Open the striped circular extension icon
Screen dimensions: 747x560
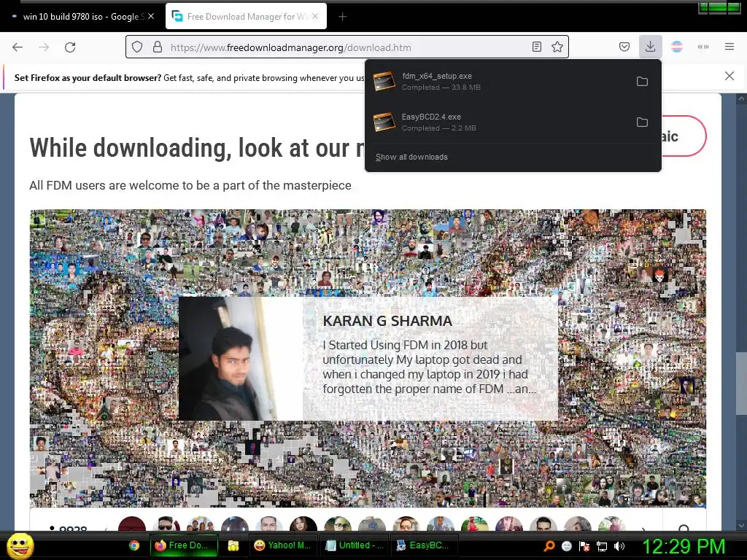tap(676, 47)
